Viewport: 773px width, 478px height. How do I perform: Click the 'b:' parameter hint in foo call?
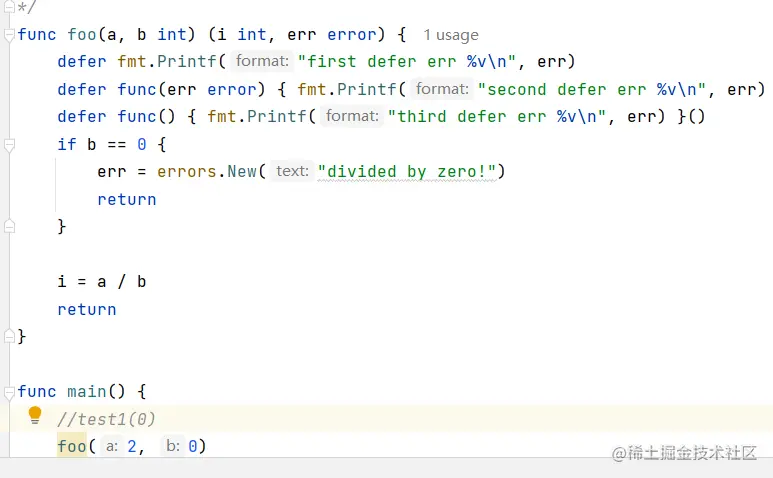click(x=173, y=446)
